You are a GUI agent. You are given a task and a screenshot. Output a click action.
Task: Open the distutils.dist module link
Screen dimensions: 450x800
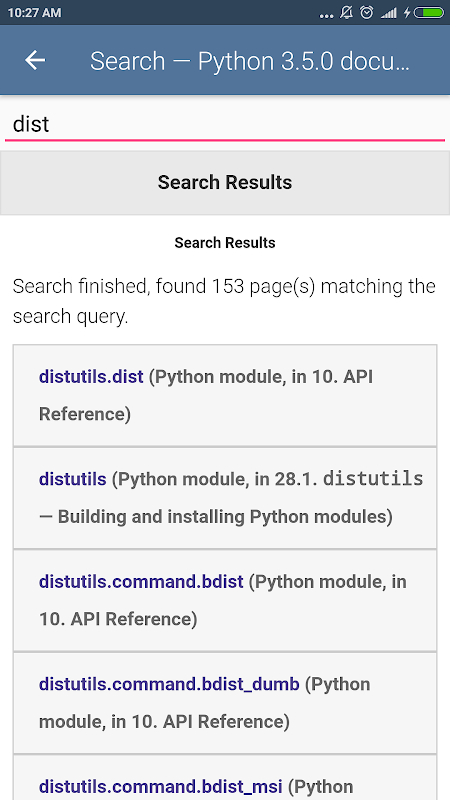91,377
